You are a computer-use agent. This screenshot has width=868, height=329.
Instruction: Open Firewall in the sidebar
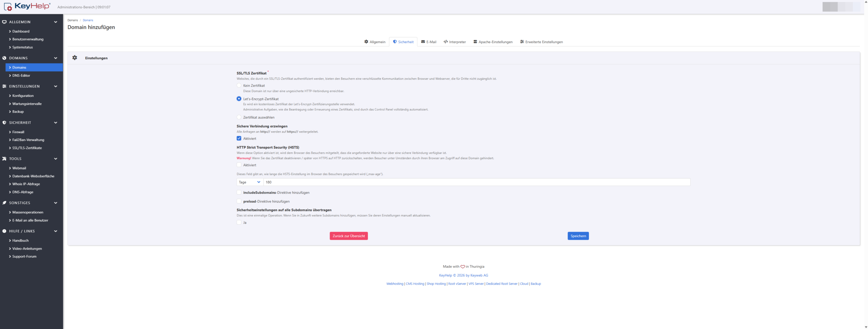tap(18, 132)
